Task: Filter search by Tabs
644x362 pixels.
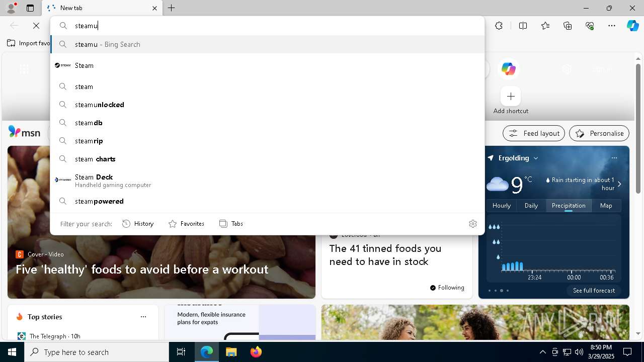Action: click(x=231, y=224)
